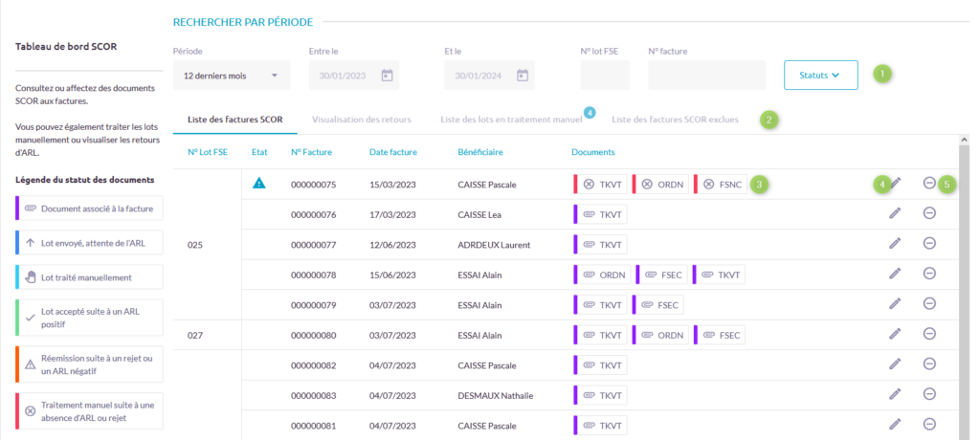Open the Statuts dropdown
Screen dimensions: 980x440
tap(820, 75)
